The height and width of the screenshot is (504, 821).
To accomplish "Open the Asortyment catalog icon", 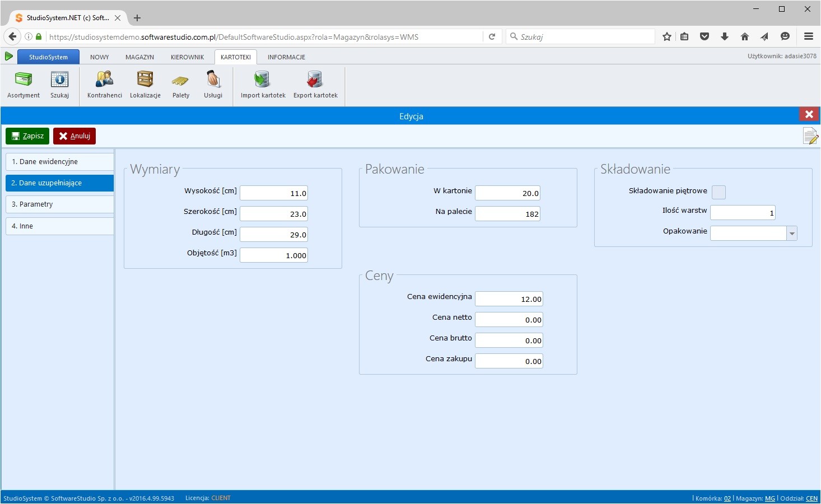I will pos(24,85).
